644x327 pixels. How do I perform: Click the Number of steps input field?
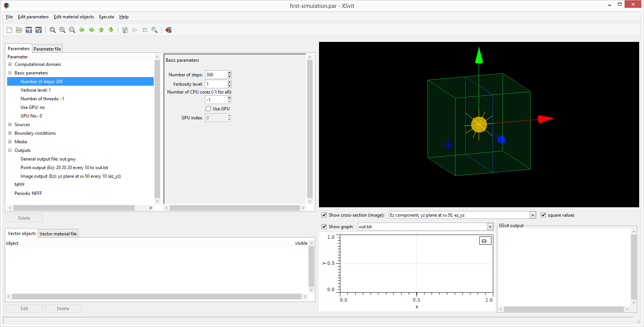pyautogui.click(x=216, y=75)
